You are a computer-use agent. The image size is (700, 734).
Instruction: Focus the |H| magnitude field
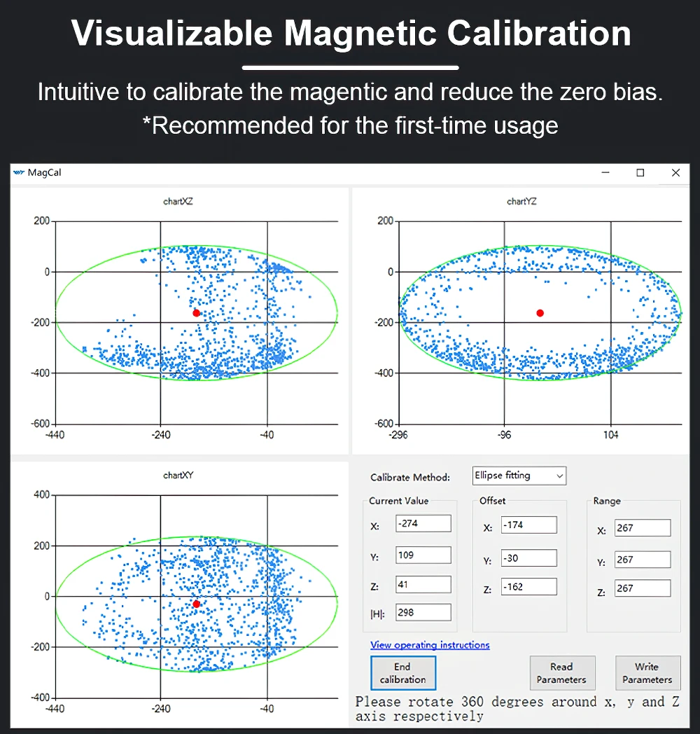423,612
